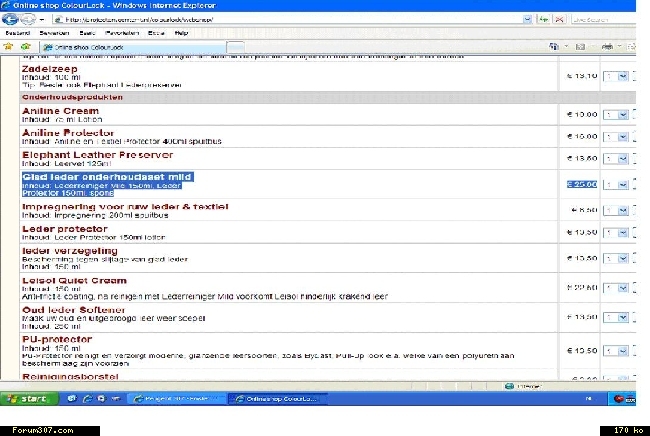
Task: Click the Home icon in command bar
Action: (x=553, y=46)
